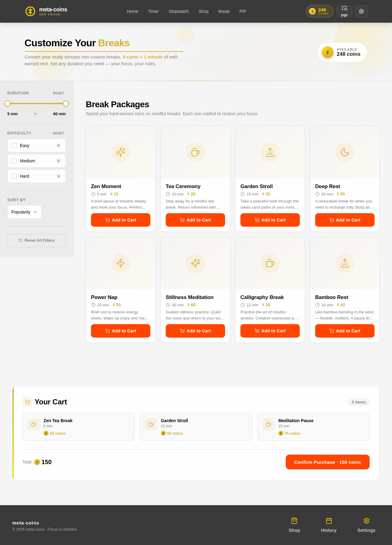Click the meta-coins logo icon
This screenshot has width=392, height=545.
point(30,11)
